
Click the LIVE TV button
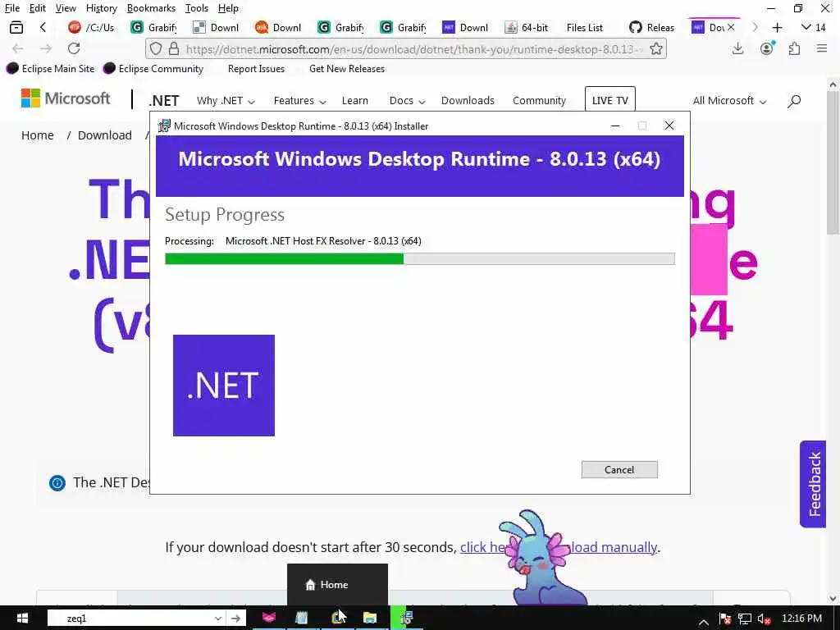pos(609,99)
